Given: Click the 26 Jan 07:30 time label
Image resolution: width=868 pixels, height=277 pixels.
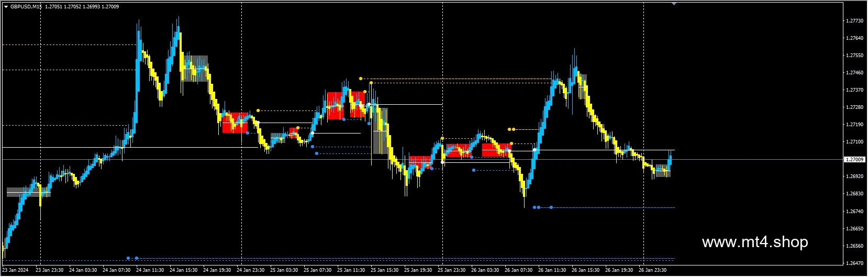Looking at the screenshot, I should (519, 271).
